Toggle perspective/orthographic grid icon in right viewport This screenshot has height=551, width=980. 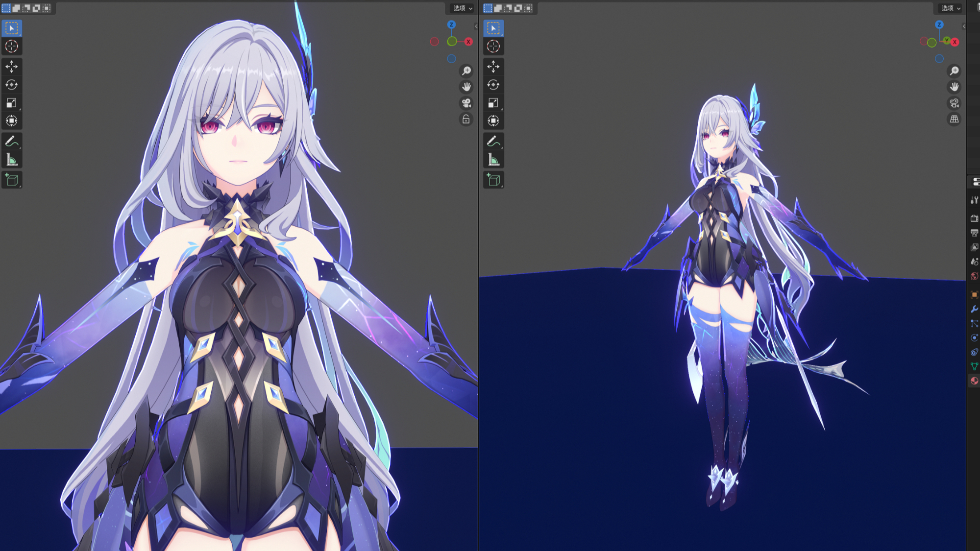[x=954, y=119]
